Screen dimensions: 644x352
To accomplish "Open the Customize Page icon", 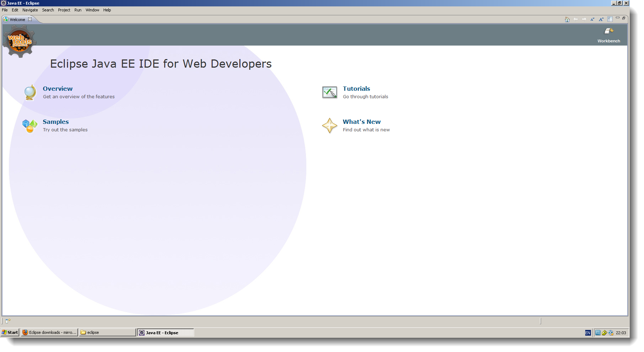I will [x=609, y=19].
